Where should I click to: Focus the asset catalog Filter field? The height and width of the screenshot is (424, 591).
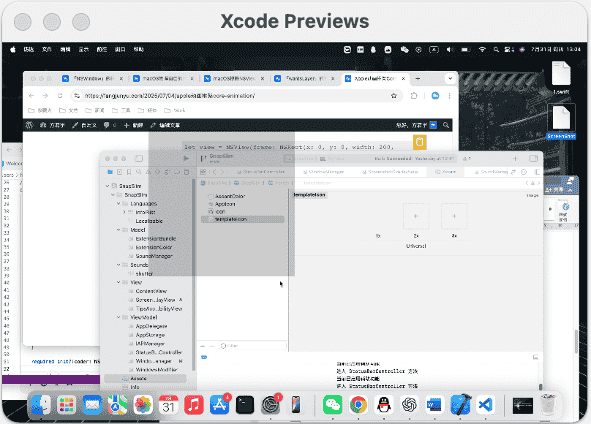(x=253, y=346)
